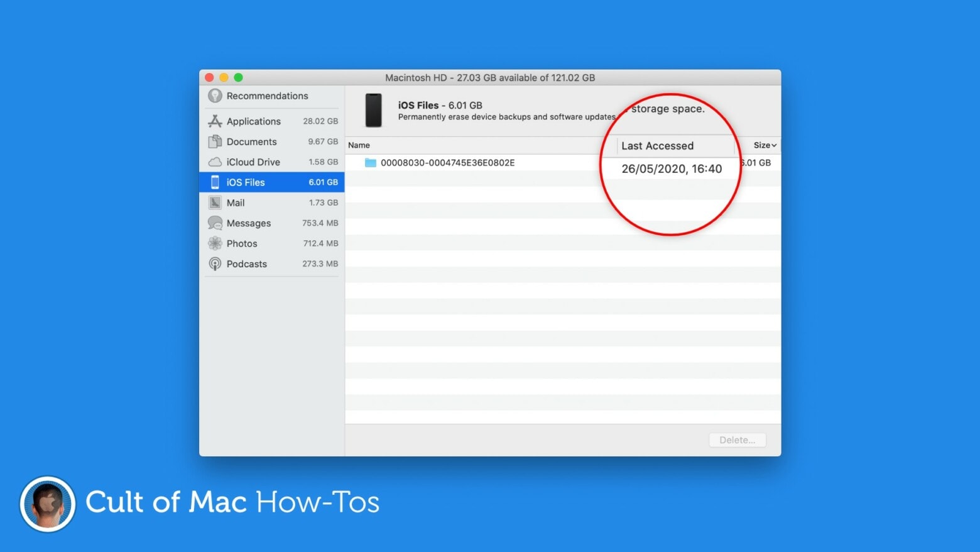
Task: Sort by the Last Accessed column header
Action: [x=658, y=145]
